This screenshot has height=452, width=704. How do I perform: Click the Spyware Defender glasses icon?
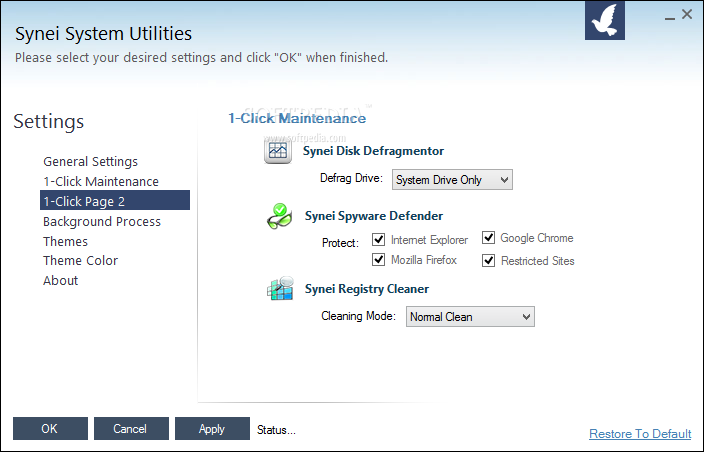pos(279,216)
